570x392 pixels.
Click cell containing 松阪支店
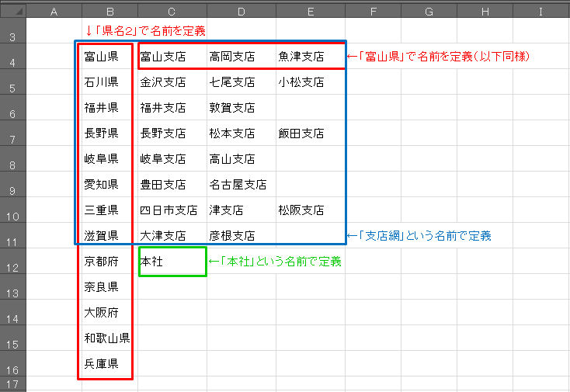point(311,210)
